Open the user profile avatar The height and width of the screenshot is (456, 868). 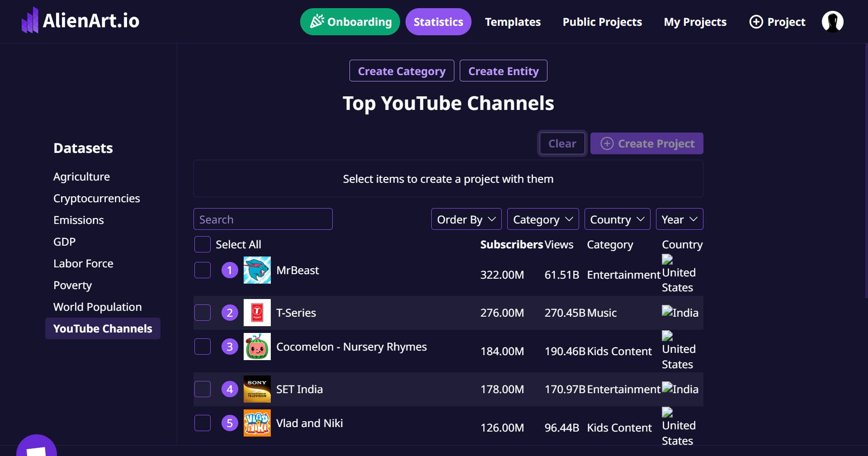point(832,22)
